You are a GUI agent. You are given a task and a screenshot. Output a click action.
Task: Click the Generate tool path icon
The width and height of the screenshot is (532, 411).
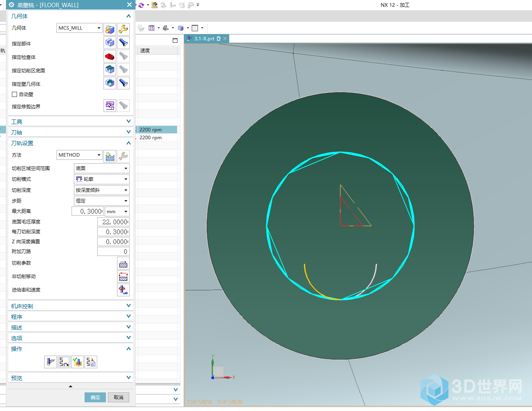point(51,362)
